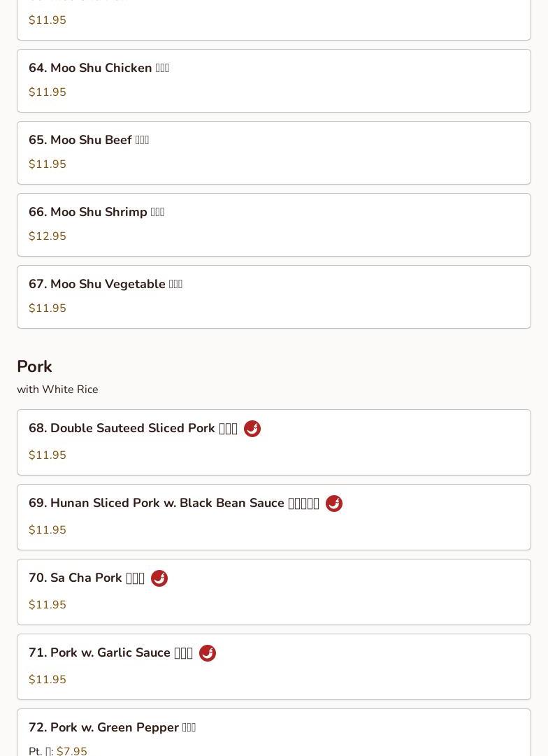This screenshot has width=548, height=756.
Task: Click spicy chili icon on Hunan Sliced Pork
Action: click(x=334, y=504)
